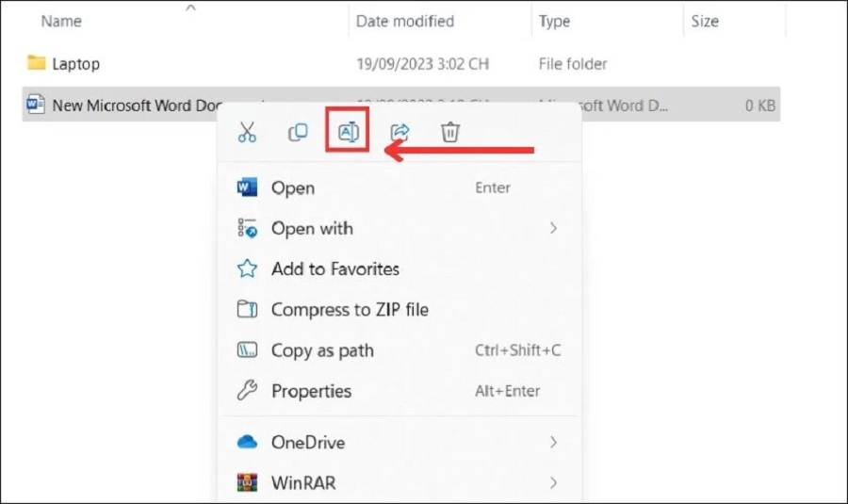Click the Word icon beside Open

247,187
